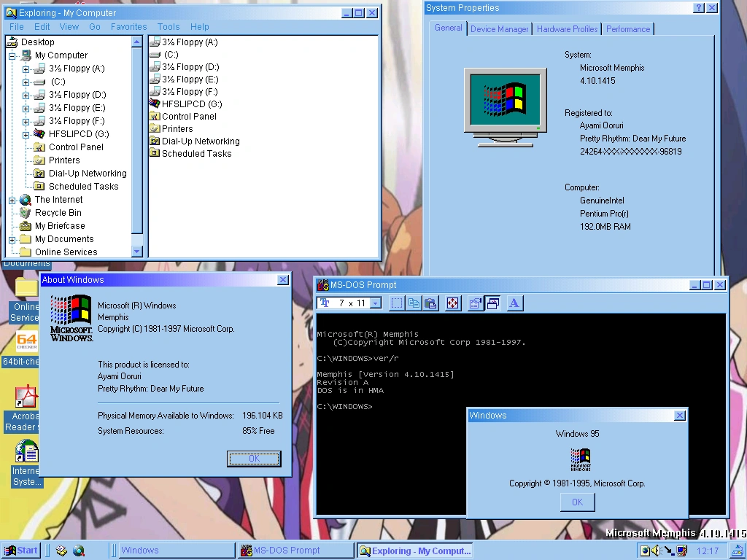Open the Help menu in Explorer
747x560 pixels.
click(x=200, y=27)
